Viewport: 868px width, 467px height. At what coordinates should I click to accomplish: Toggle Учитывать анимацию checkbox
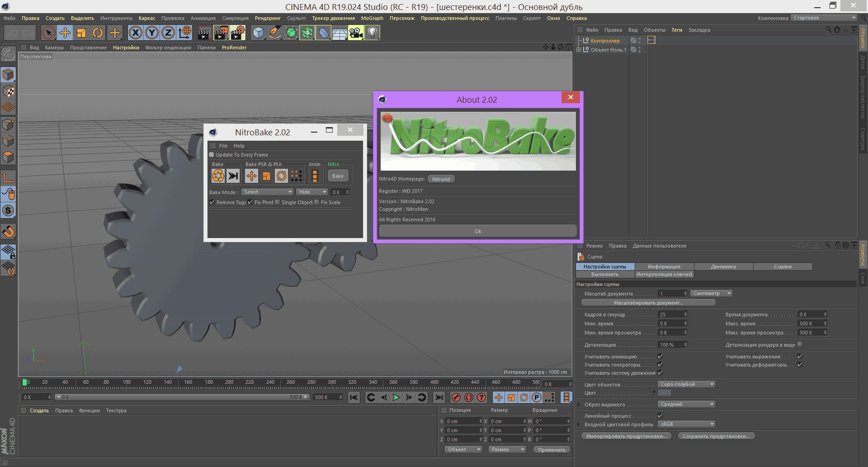pyautogui.click(x=660, y=357)
